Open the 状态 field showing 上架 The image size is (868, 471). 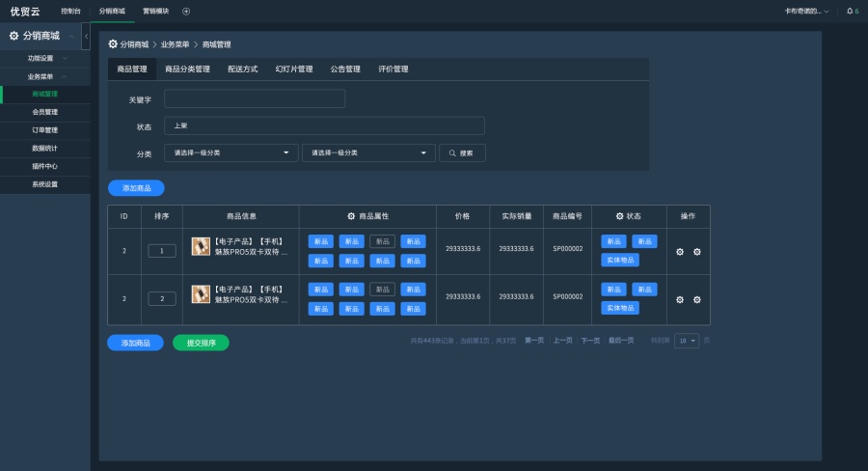[x=324, y=125]
